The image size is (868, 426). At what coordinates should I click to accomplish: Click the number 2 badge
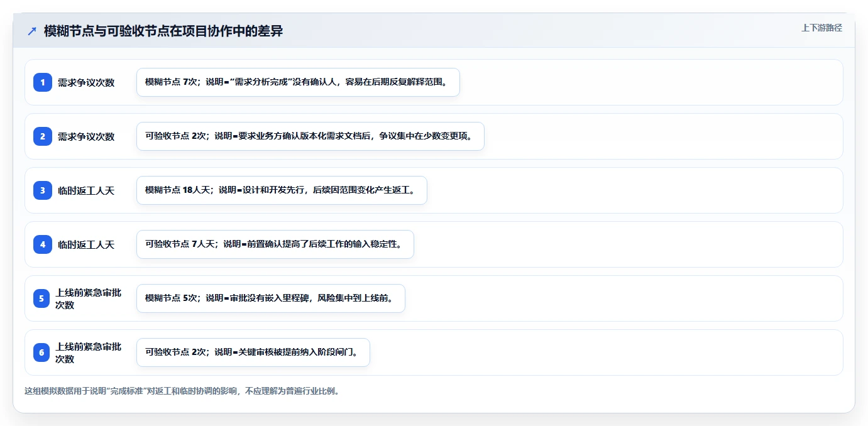tap(43, 136)
